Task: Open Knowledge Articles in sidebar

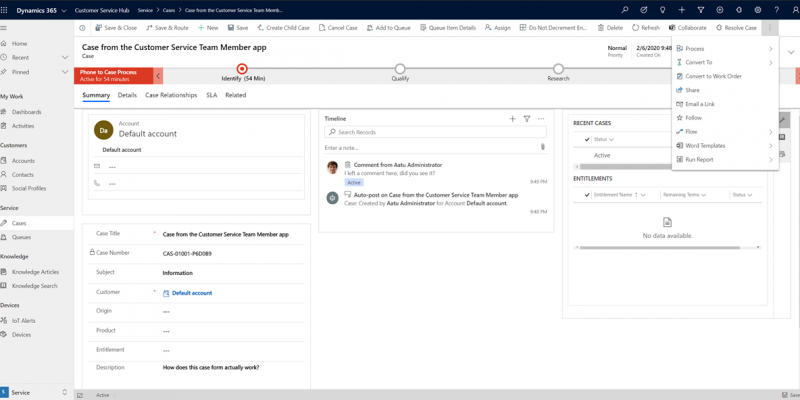Action: point(36,272)
